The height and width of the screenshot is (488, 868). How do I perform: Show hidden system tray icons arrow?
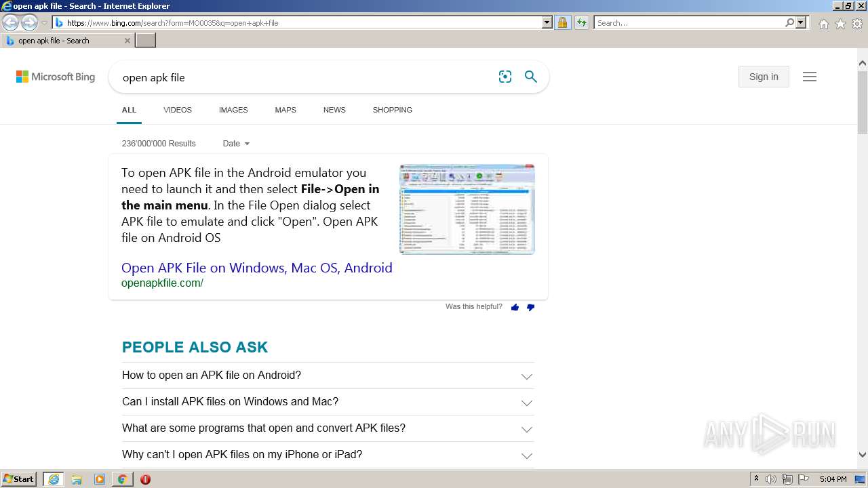click(x=756, y=479)
